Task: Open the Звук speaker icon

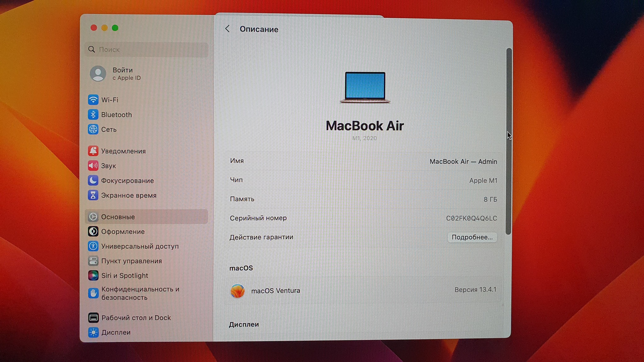Action: [x=93, y=166]
